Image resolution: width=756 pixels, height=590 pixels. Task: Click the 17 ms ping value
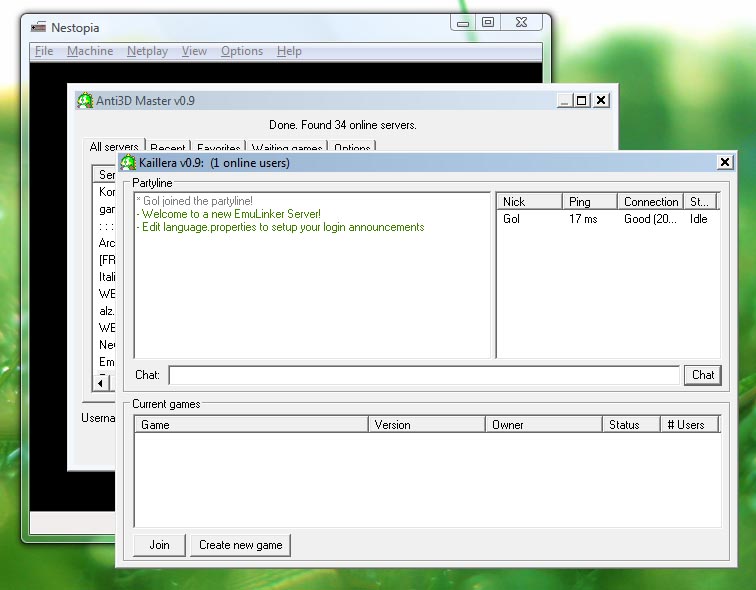click(583, 219)
